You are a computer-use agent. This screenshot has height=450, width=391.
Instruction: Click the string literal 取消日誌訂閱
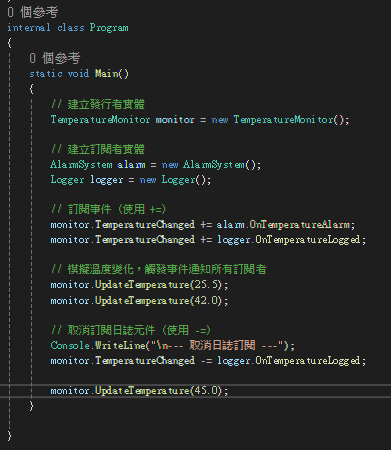218,345
